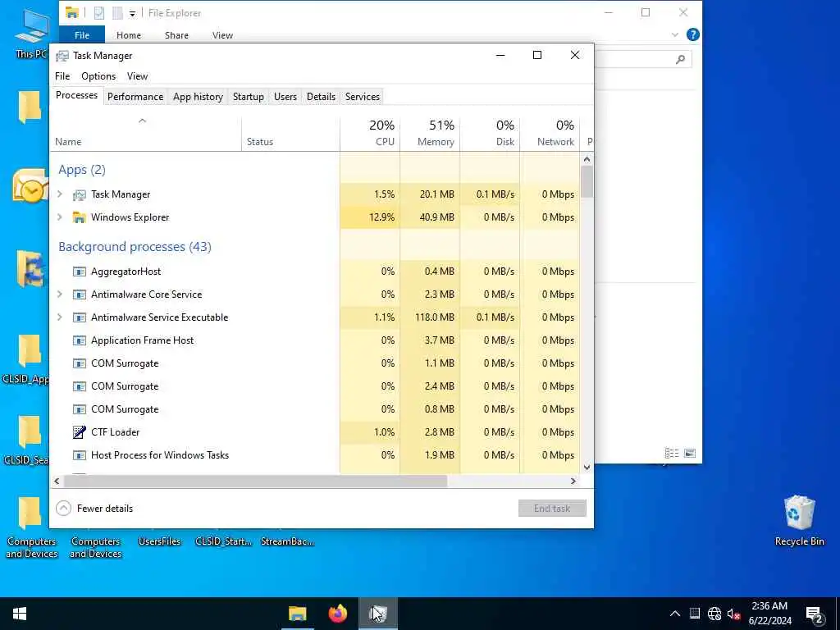The image size is (840, 630).
Task: Click the Antimalware Core Service icon
Action: [x=80, y=294]
